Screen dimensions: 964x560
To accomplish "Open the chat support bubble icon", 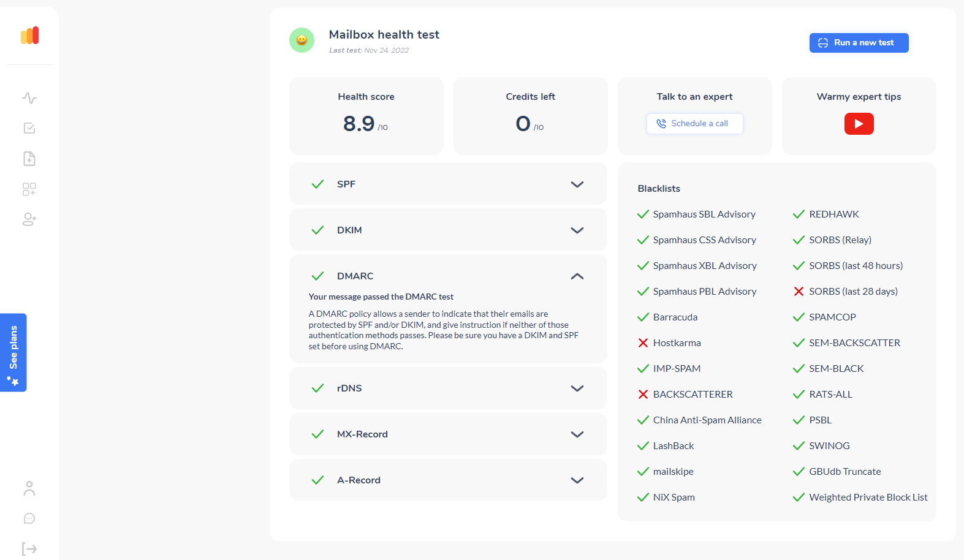I will pos(29,518).
